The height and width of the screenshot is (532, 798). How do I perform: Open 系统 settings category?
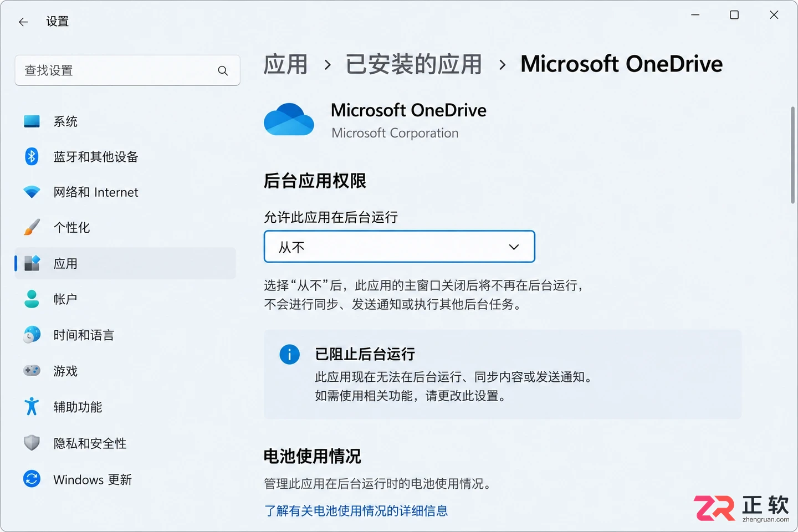pos(65,121)
